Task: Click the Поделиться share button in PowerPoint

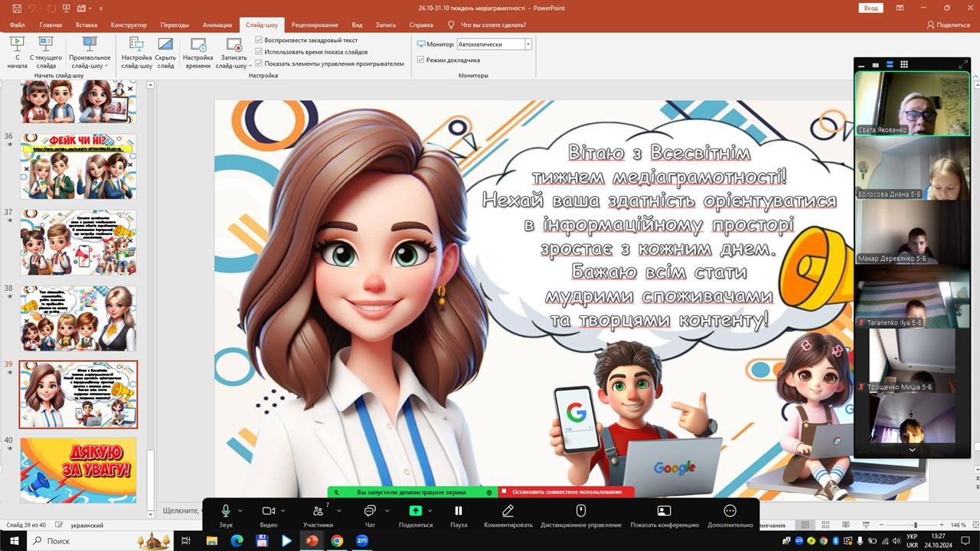Action: point(948,24)
